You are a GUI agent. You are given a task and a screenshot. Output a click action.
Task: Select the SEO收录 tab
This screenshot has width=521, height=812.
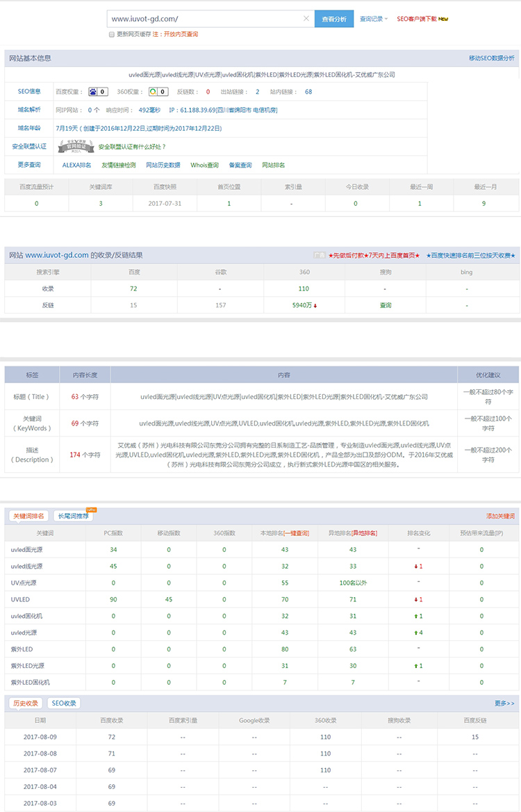64,704
